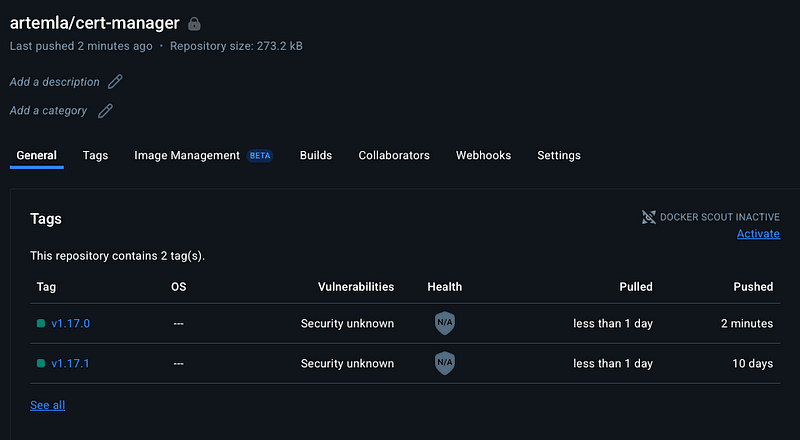800x440 pixels.
Task: Open the Tags tab
Action: [95, 155]
